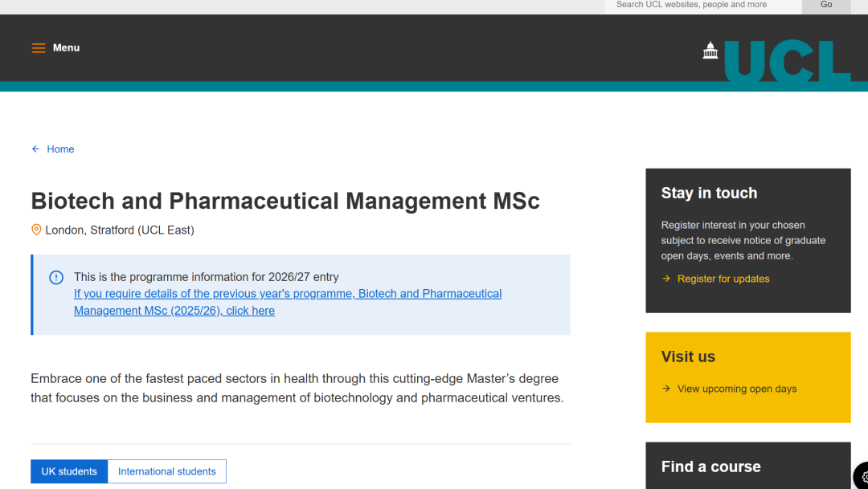The width and height of the screenshot is (868, 489).
Task: Open the hamburger menu icon
Action: [x=39, y=48]
